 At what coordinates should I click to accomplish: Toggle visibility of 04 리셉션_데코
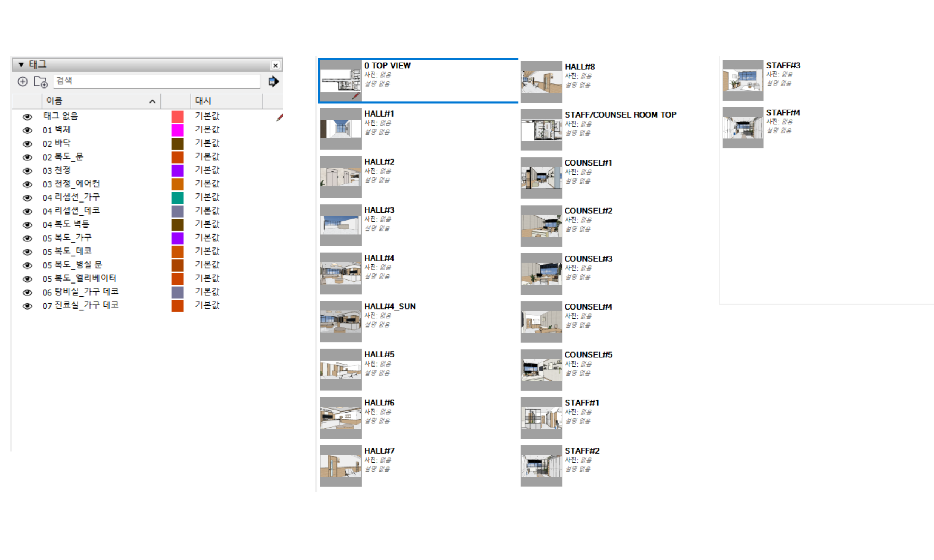pos(27,211)
